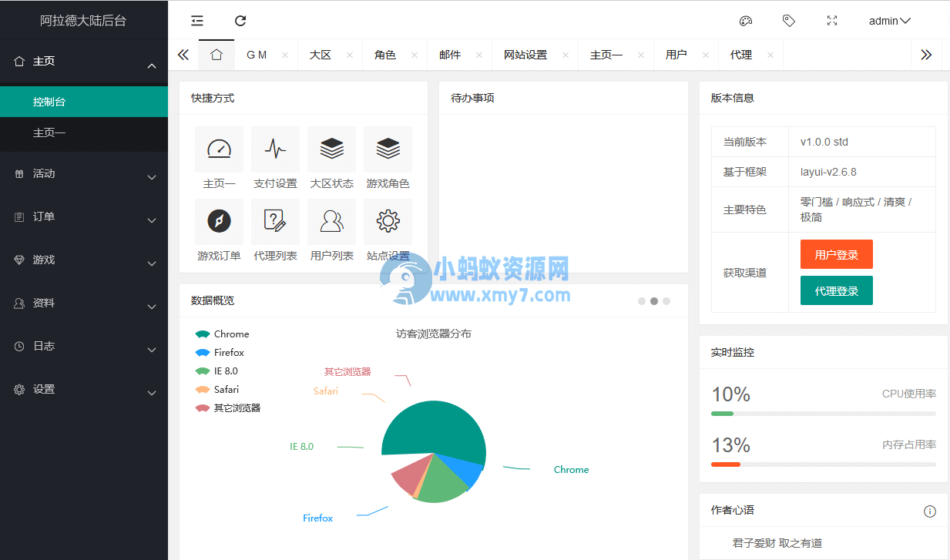Toggle IE 8.0 legend in chart

click(217, 371)
